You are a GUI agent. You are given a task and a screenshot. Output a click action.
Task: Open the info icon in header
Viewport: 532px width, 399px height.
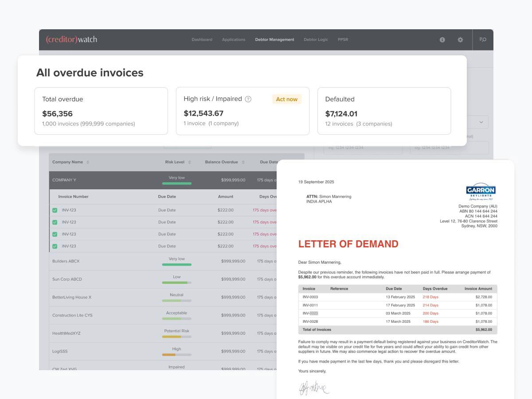coord(442,39)
